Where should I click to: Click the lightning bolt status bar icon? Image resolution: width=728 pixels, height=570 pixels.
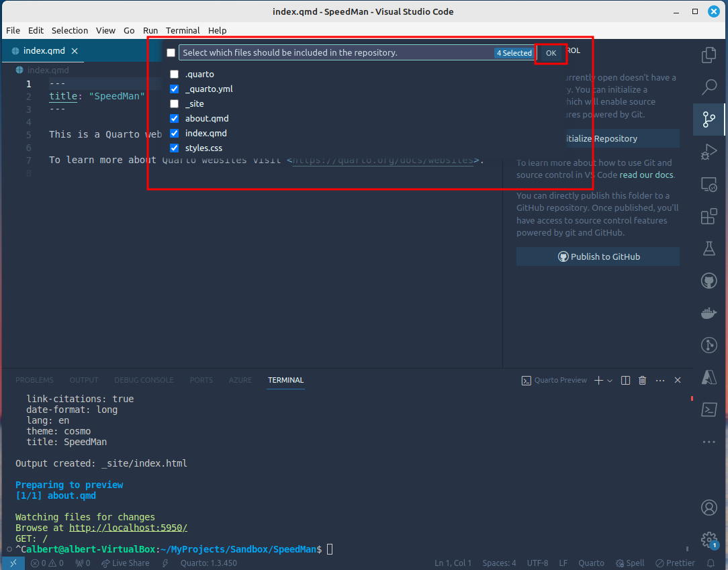pyautogui.click(x=165, y=563)
